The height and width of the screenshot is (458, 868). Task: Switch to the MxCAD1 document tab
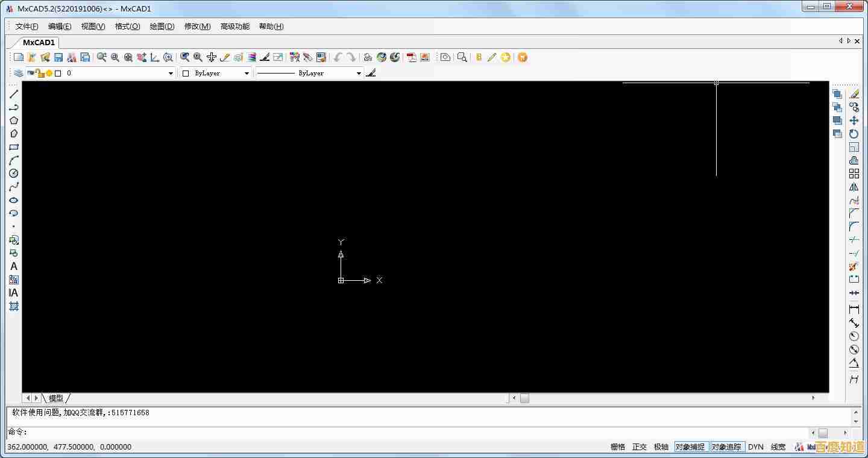pos(39,42)
